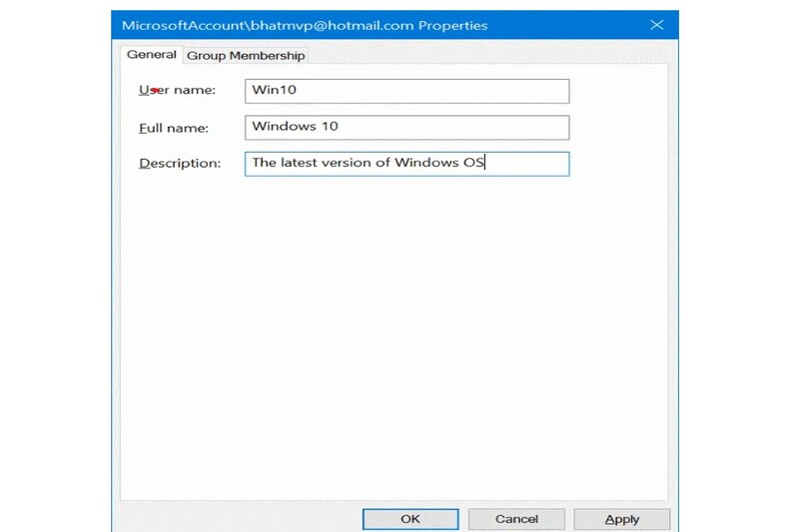Click the "User name:" label
Screen dimensions: 799x532
178,90
